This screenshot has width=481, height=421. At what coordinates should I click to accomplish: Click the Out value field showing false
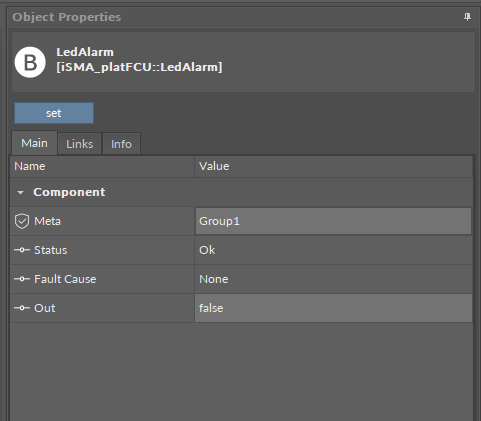click(333, 308)
